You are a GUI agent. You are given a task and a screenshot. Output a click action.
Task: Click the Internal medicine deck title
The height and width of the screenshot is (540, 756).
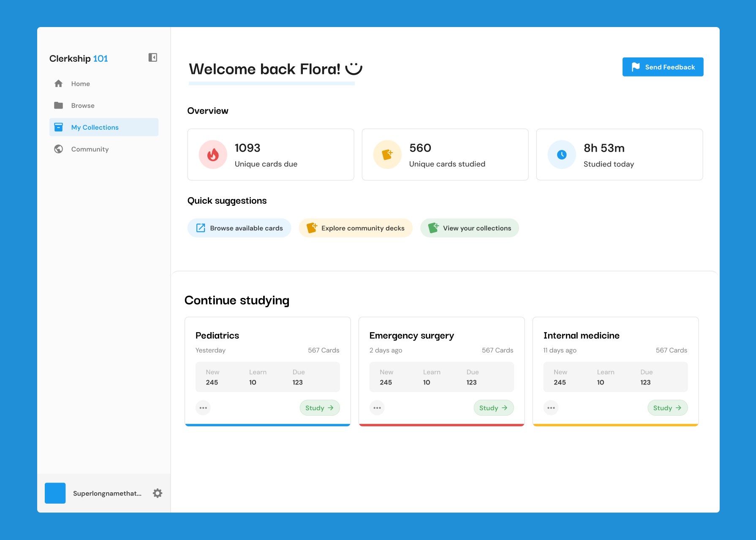tap(582, 335)
